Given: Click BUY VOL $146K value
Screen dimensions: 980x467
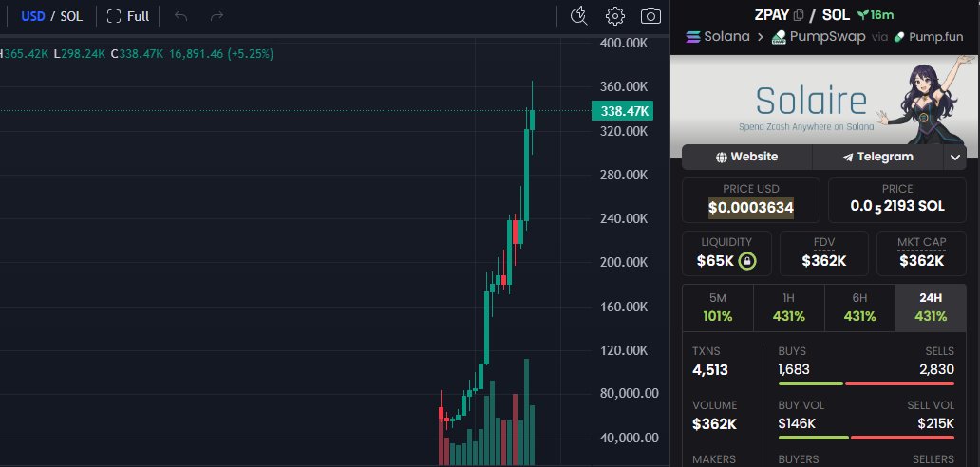Looking at the screenshot, I should tap(797, 424).
